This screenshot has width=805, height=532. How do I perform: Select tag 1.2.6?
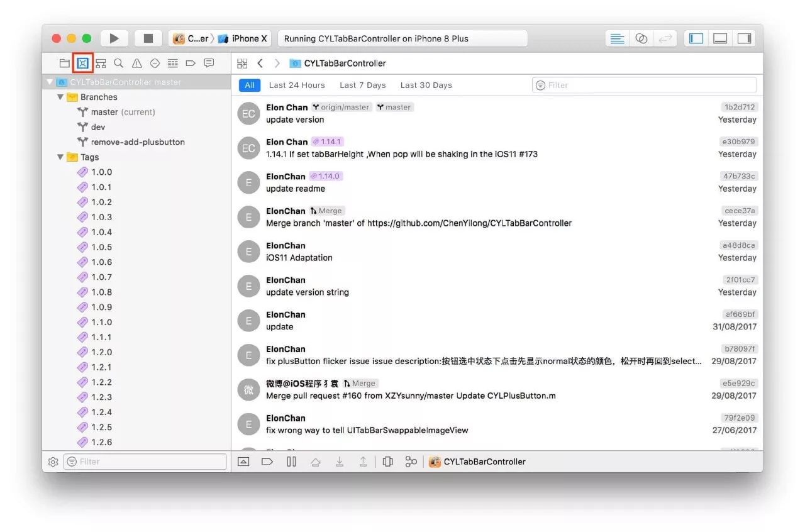click(x=136, y=442)
